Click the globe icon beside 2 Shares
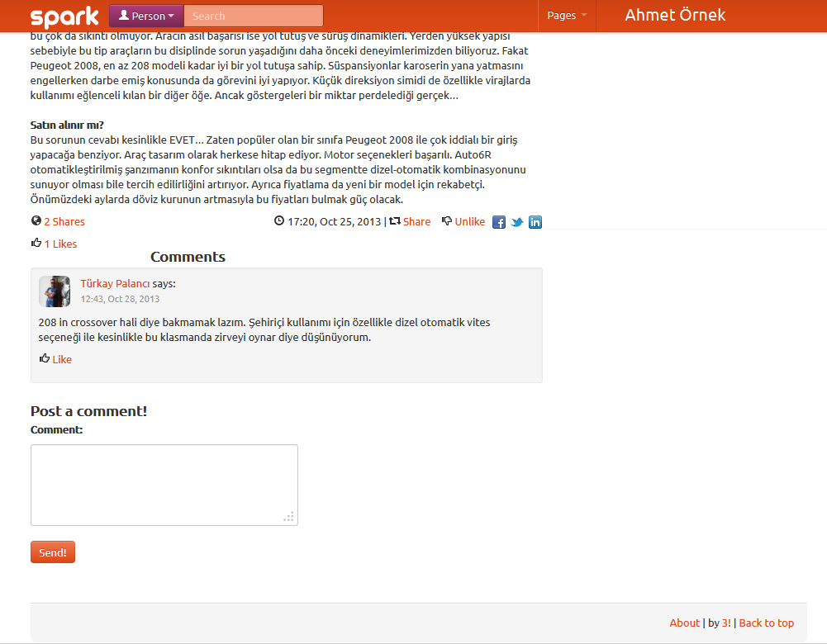Image resolution: width=827 pixels, height=644 pixels. [x=36, y=220]
